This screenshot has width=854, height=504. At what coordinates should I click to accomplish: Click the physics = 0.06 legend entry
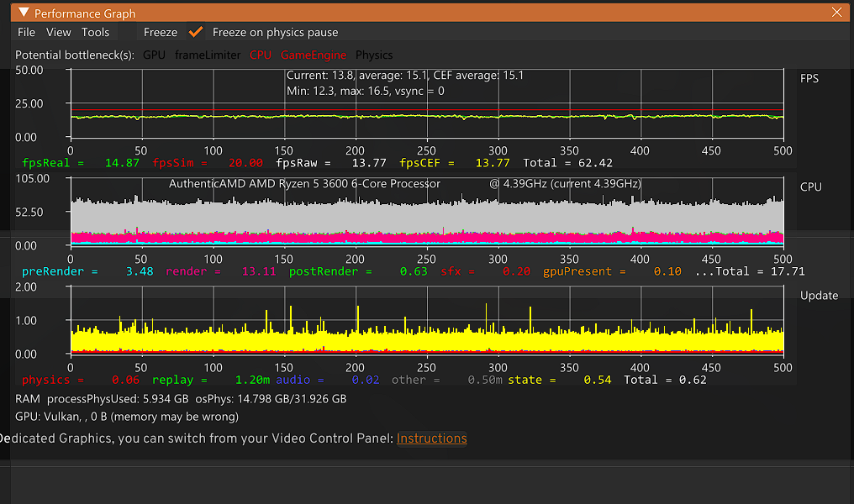[81, 380]
